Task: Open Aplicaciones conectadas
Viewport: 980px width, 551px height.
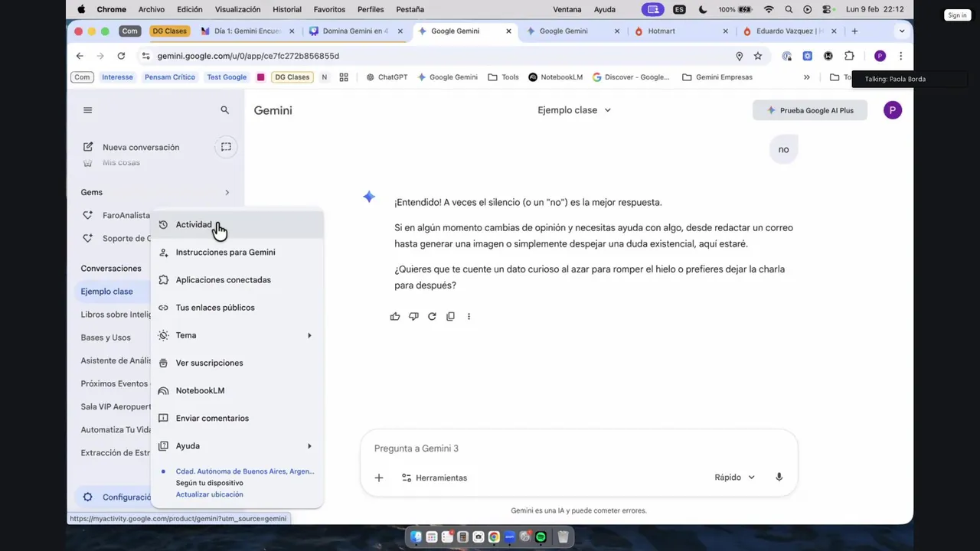Action: pyautogui.click(x=237, y=280)
